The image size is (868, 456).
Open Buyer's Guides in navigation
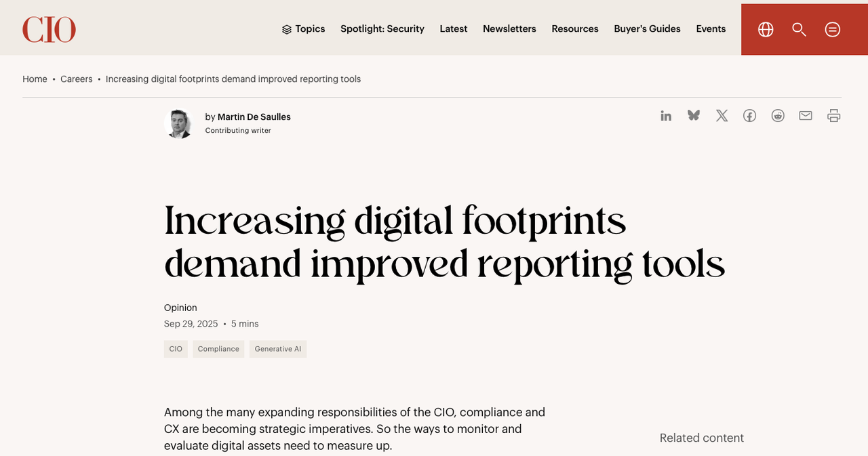point(647,29)
